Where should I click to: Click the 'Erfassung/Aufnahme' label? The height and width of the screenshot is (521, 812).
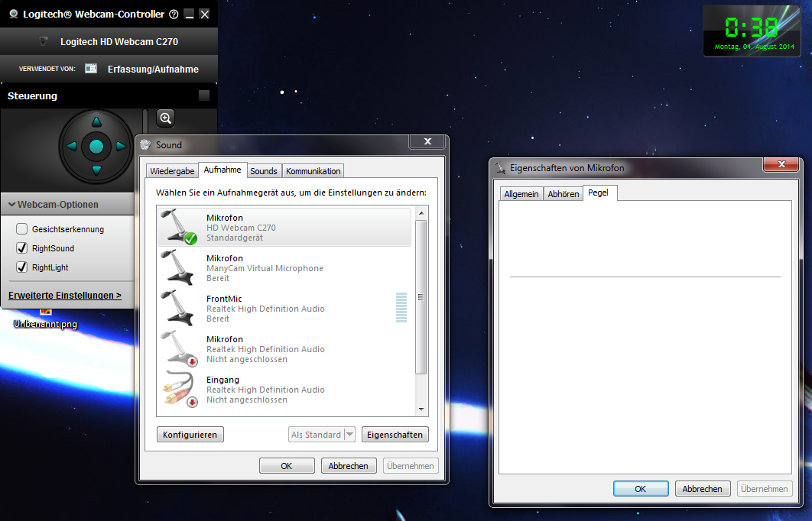tap(153, 70)
